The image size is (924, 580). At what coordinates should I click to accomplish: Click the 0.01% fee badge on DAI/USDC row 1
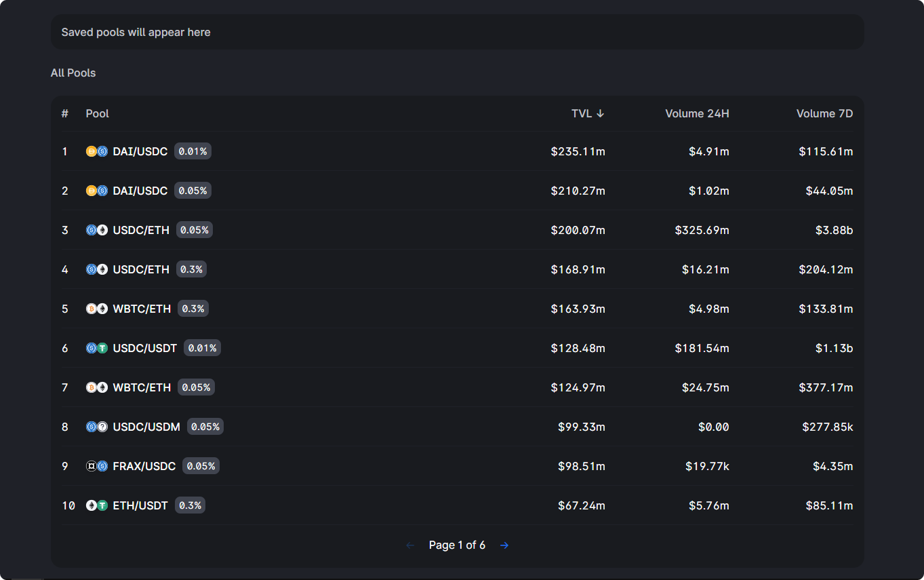click(x=193, y=151)
